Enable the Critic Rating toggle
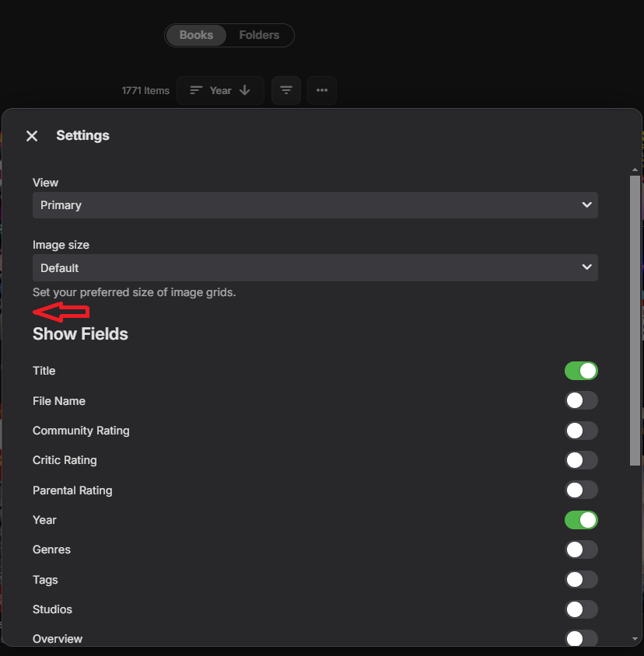Image resolution: width=644 pixels, height=656 pixels. pos(581,460)
